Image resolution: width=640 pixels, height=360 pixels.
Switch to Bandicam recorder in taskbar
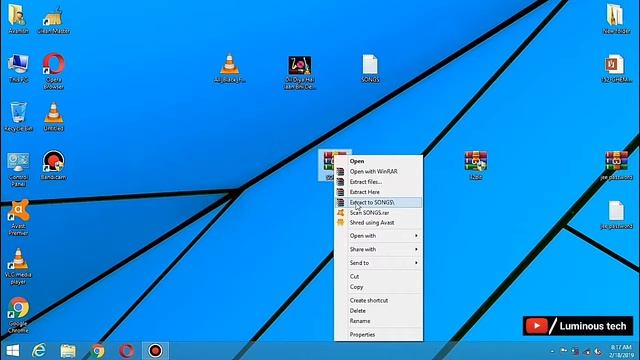click(x=156, y=351)
